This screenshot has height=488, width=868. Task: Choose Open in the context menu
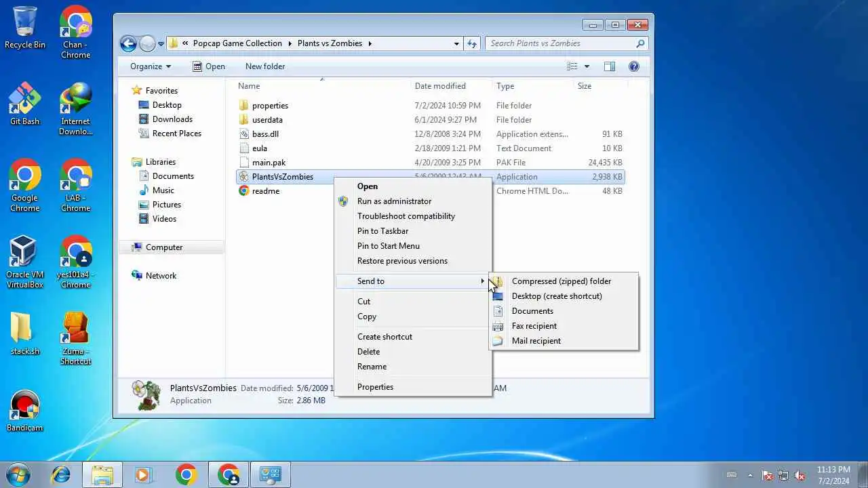click(413, 186)
